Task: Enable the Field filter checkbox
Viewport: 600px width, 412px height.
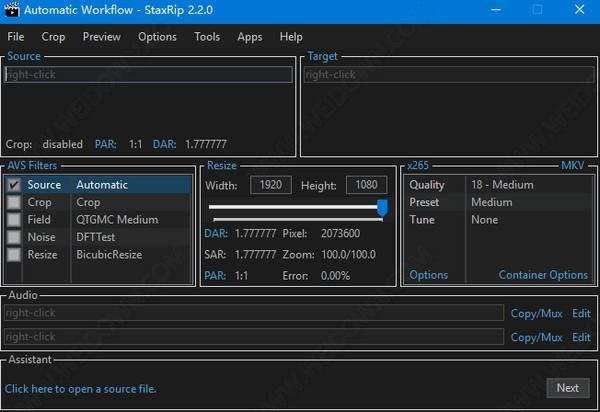Action: point(14,220)
